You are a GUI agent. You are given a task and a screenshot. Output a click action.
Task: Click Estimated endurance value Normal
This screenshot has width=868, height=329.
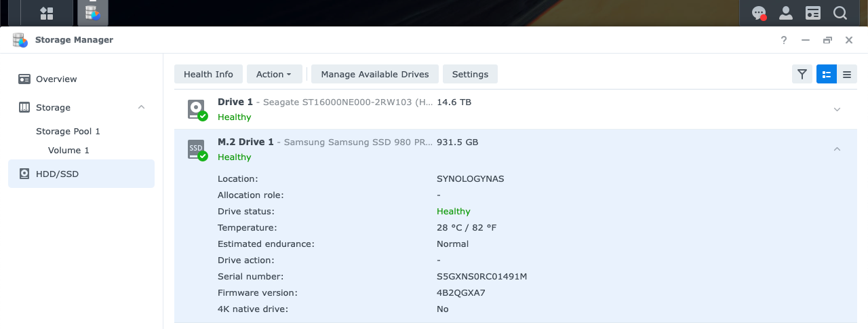coord(453,244)
